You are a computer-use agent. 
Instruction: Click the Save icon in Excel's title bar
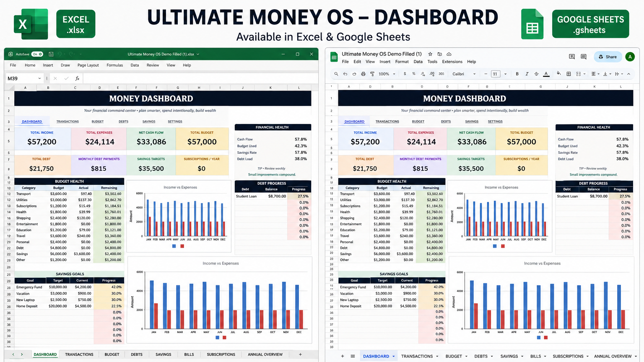click(51, 54)
